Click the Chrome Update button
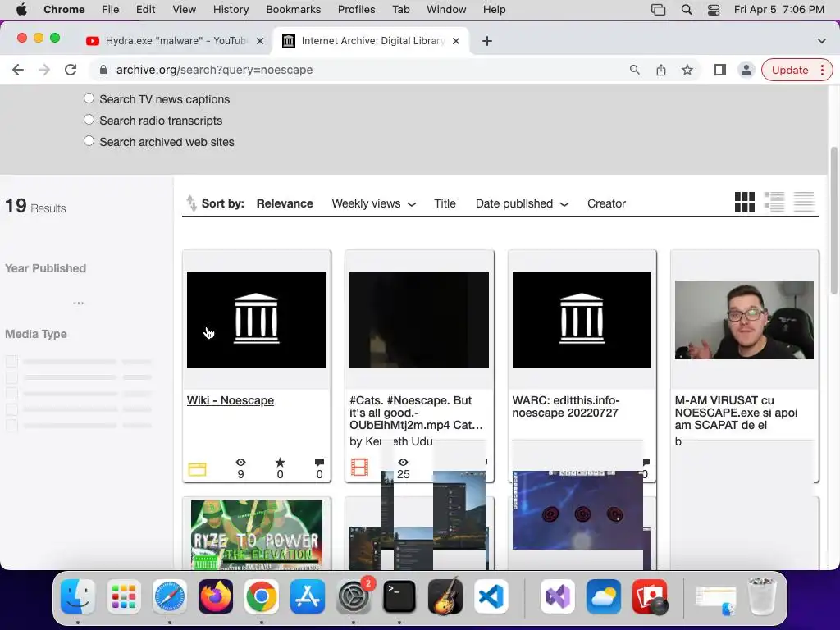The width and height of the screenshot is (840, 630). click(x=790, y=70)
